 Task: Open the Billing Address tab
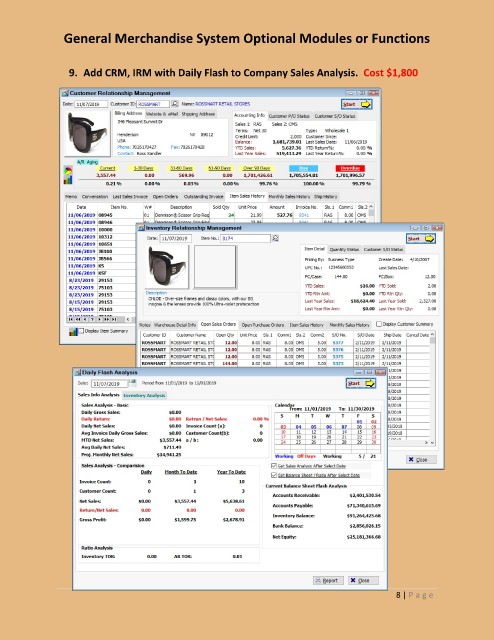[x=128, y=113]
